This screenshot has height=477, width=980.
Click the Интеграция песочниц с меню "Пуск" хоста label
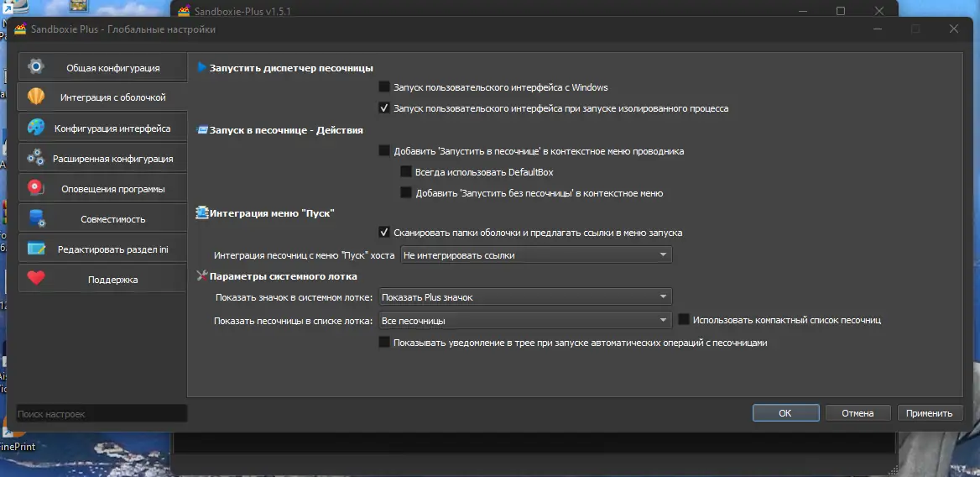(305, 255)
